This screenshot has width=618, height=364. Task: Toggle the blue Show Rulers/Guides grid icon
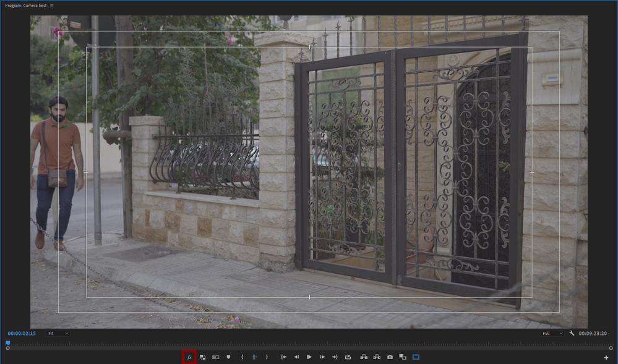pos(254,357)
